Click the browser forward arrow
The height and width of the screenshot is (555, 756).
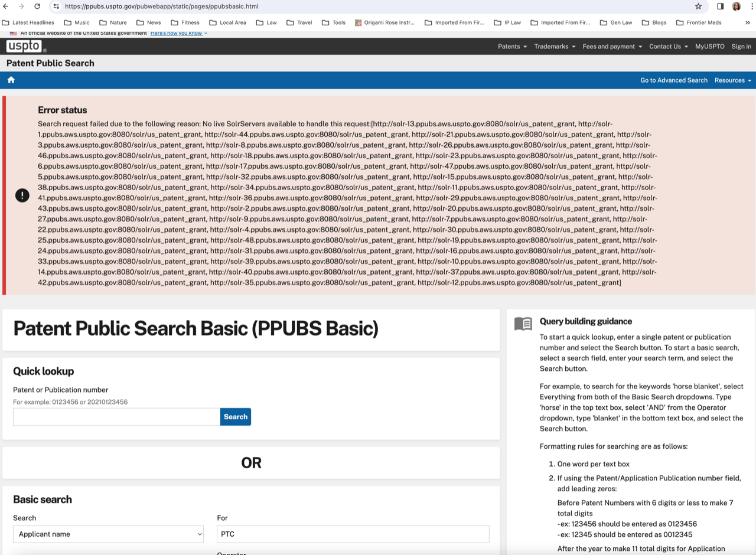[x=22, y=6]
